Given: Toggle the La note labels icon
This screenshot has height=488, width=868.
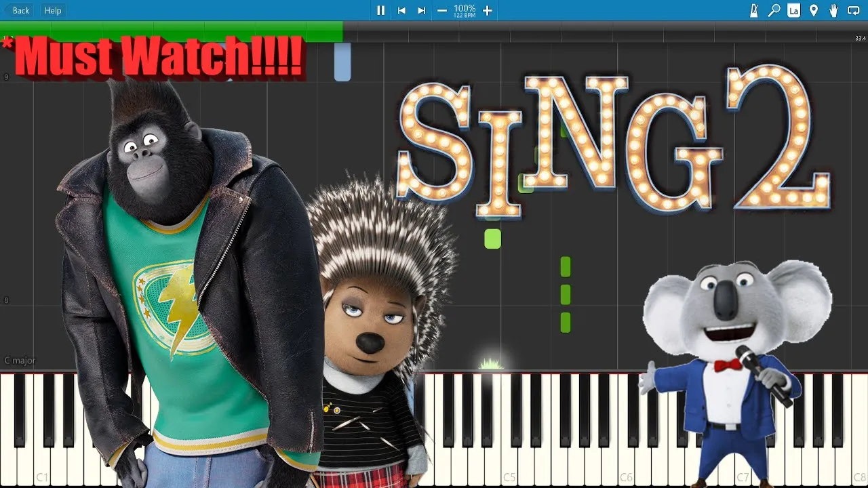Looking at the screenshot, I should click(x=793, y=10).
